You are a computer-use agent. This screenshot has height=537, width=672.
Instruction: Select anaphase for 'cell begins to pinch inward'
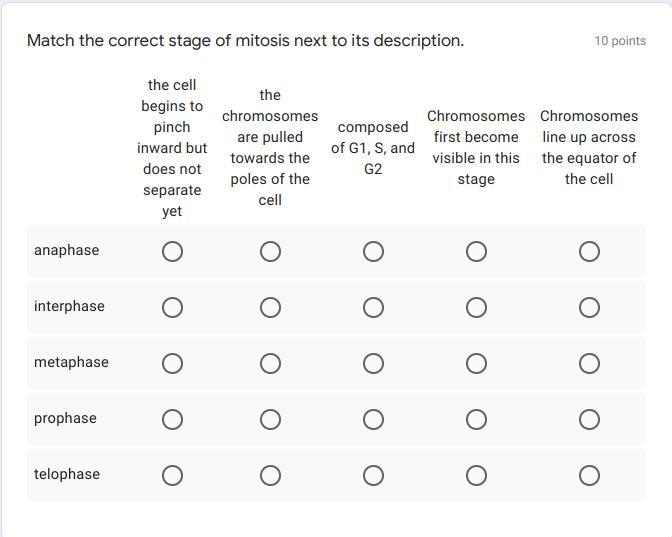coord(172,251)
